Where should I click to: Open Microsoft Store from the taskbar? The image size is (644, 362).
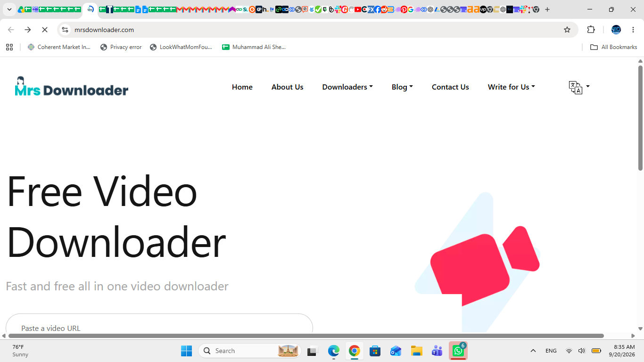pos(375,351)
